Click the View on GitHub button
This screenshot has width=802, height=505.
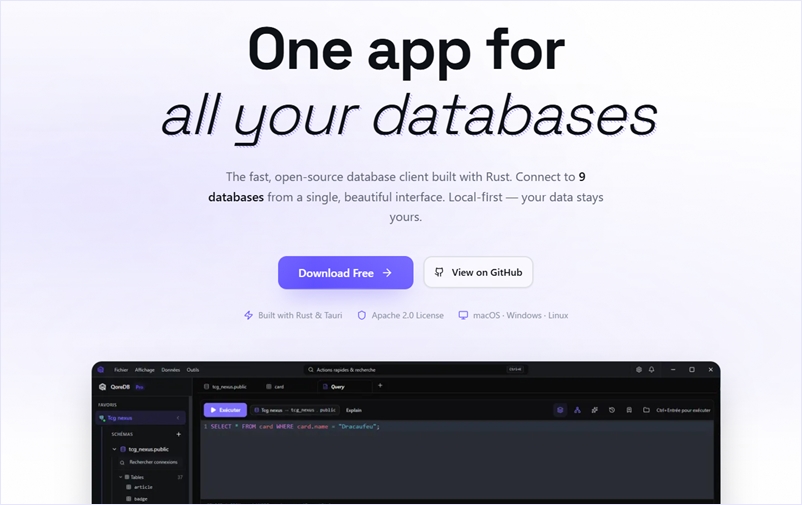(478, 273)
